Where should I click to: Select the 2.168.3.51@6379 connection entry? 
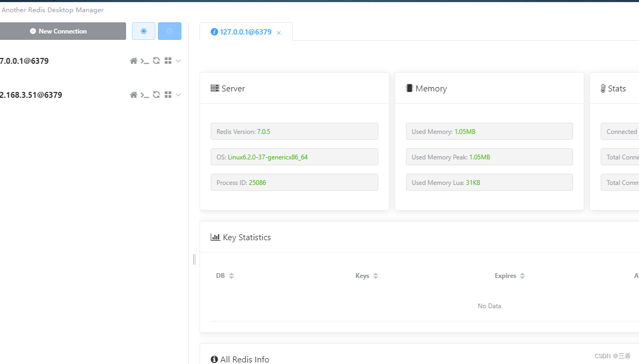(31, 95)
